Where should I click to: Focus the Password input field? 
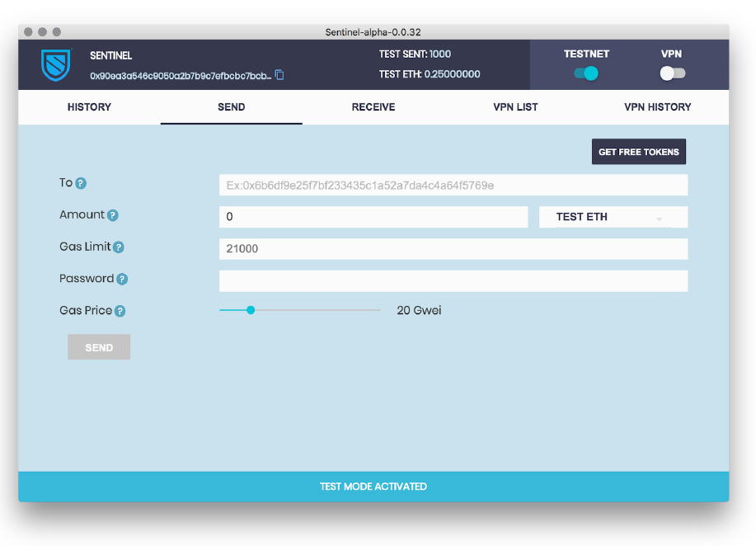click(x=453, y=280)
